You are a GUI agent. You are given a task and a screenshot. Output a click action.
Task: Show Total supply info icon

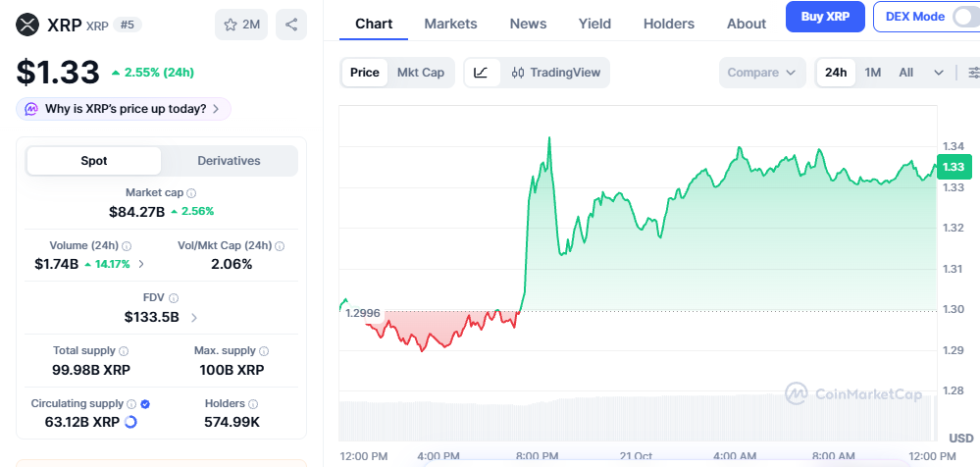[124, 351]
